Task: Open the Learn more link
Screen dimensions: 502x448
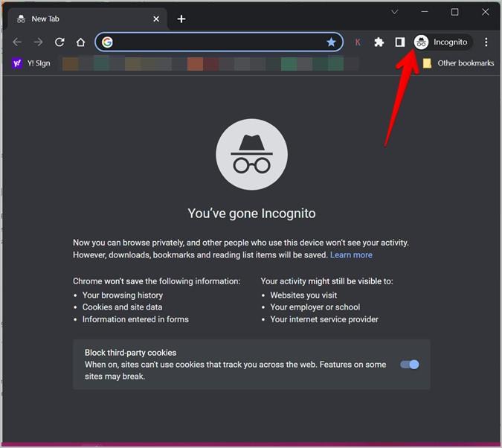Action: (x=351, y=255)
